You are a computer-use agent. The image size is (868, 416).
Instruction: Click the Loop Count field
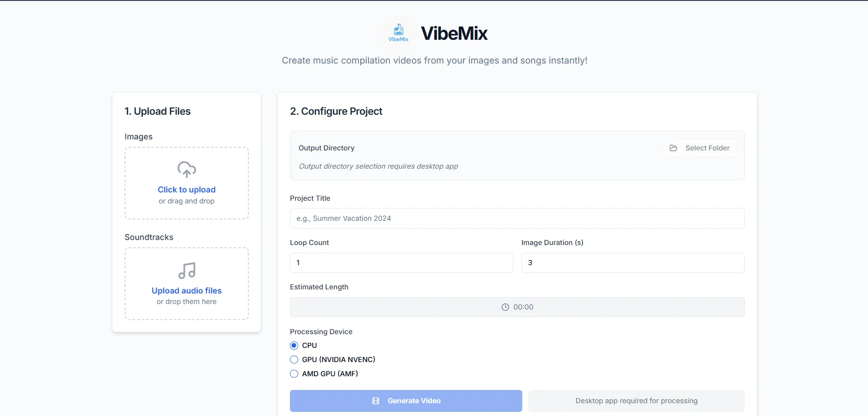pyautogui.click(x=401, y=262)
